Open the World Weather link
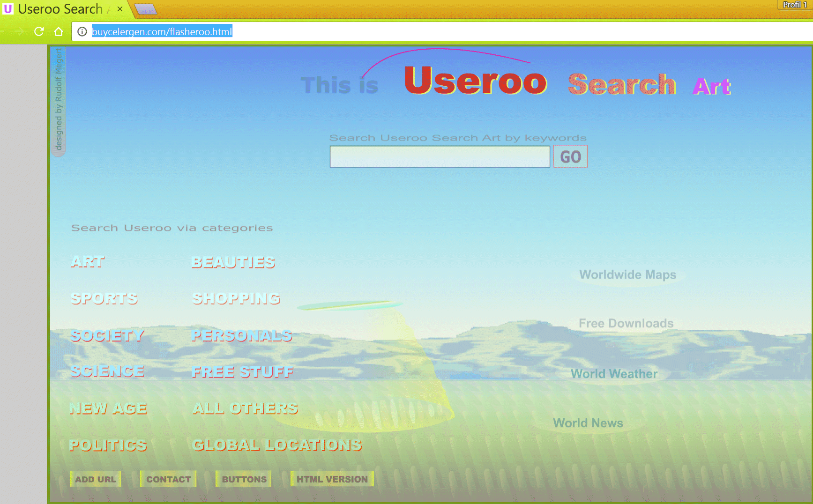 pyautogui.click(x=614, y=374)
